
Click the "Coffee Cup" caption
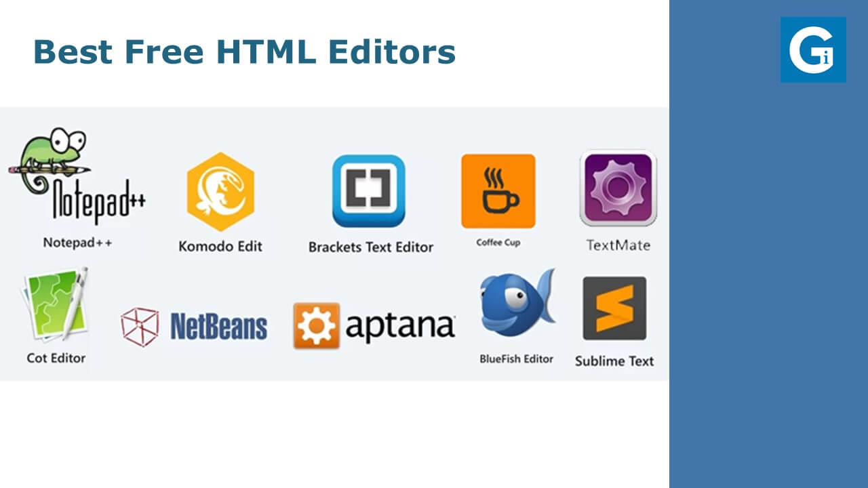point(498,243)
